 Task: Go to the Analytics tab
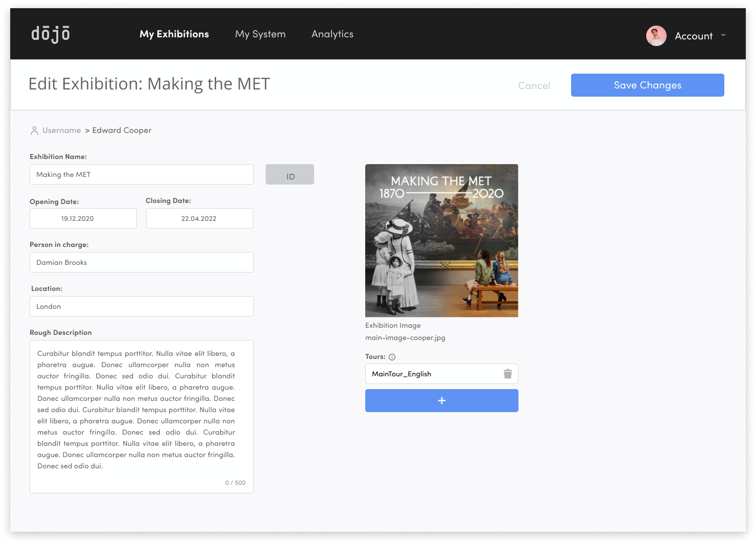(x=333, y=34)
